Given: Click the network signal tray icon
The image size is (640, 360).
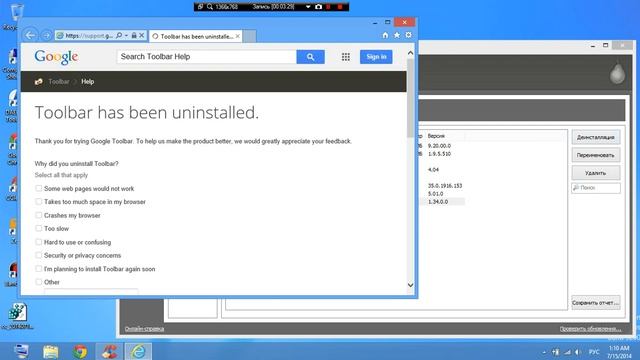Looking at the screenshot, I should [x=567, y=352].
